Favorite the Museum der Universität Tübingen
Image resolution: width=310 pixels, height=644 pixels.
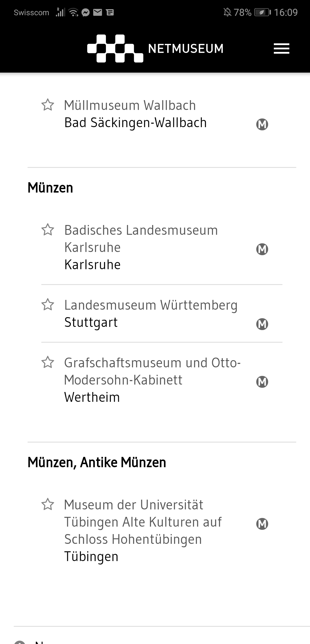pyautogui.click(x=48, y=504)
